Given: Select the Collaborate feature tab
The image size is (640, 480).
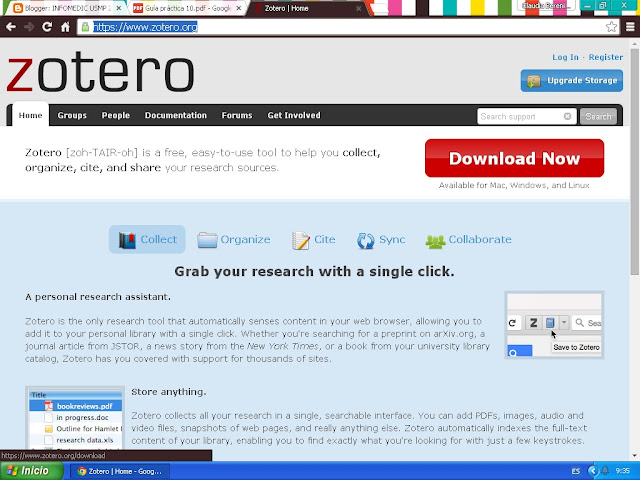Looking at the screenshot, I should (x=468, y=240).
